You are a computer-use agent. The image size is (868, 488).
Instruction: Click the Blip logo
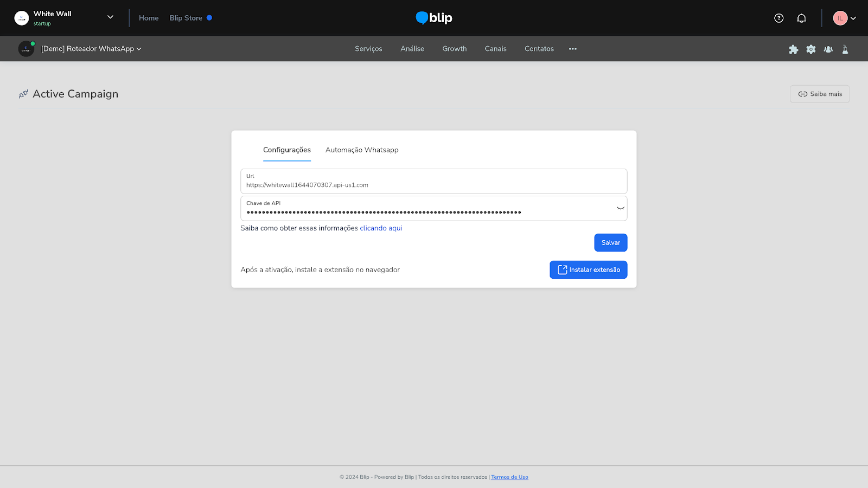(434, 18)
